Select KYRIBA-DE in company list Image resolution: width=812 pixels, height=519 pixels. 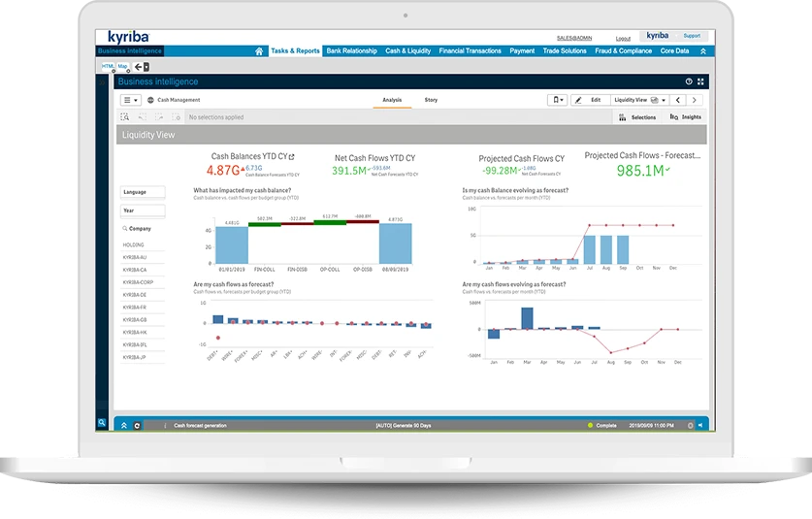[x=143, y=295]
